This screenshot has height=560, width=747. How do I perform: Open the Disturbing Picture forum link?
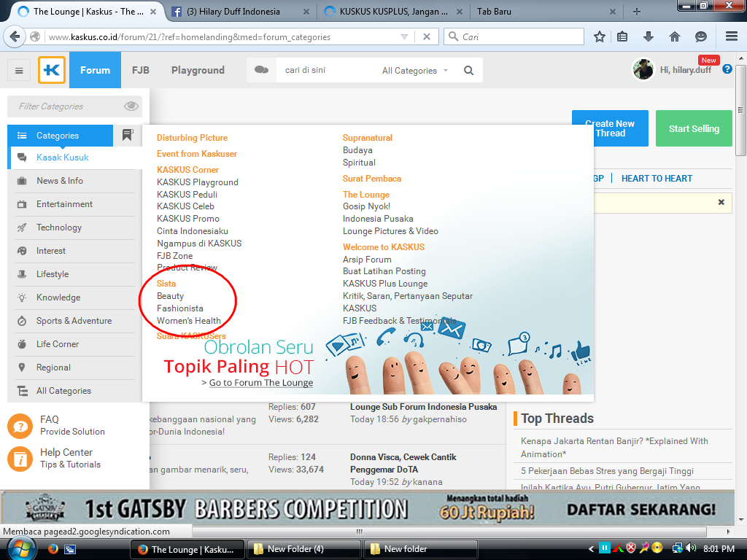[x=192, y=138]
